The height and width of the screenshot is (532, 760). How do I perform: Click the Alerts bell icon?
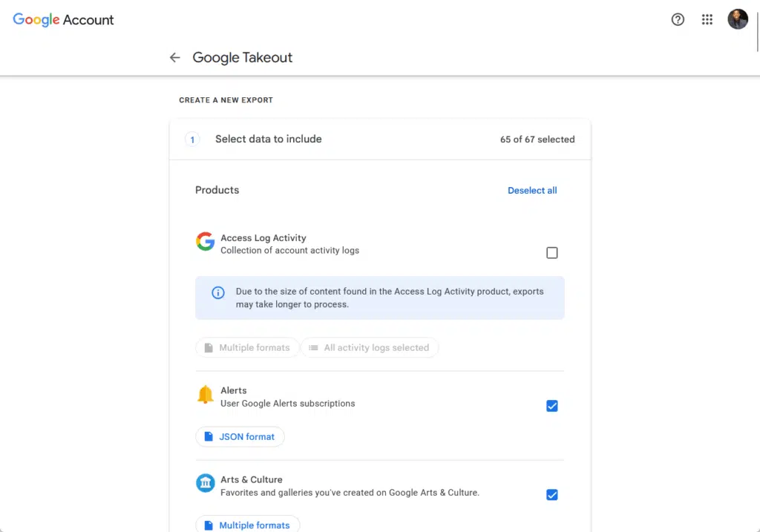click(x=205, y=395)
